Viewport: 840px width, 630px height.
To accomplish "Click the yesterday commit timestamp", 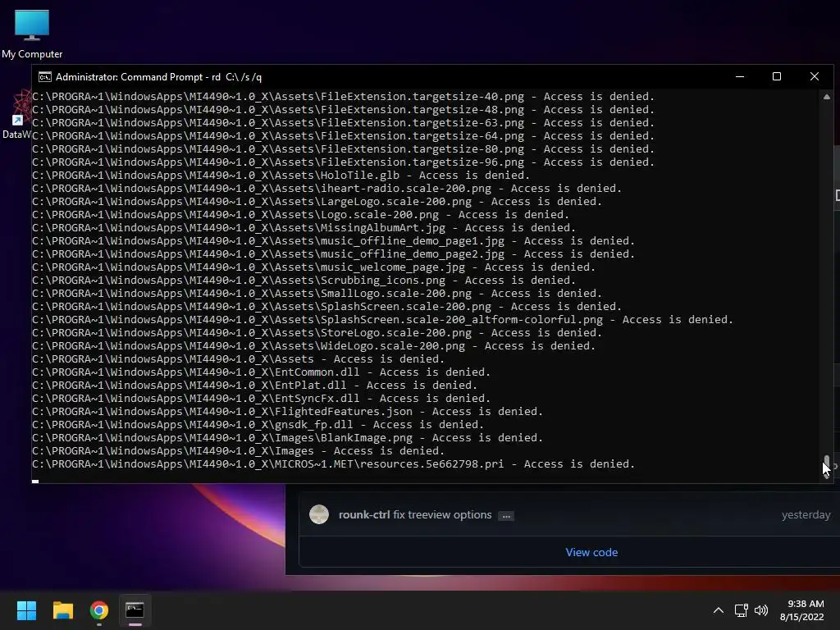I will [x=806, y=515].
